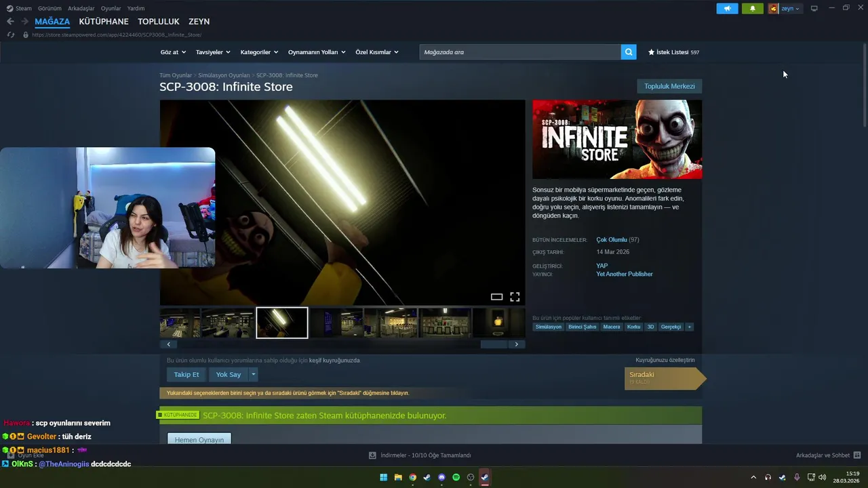Viewport: 868px width, 488px height.
Task: Click the thumbnail strip left arrow
Action: point(169,344)
